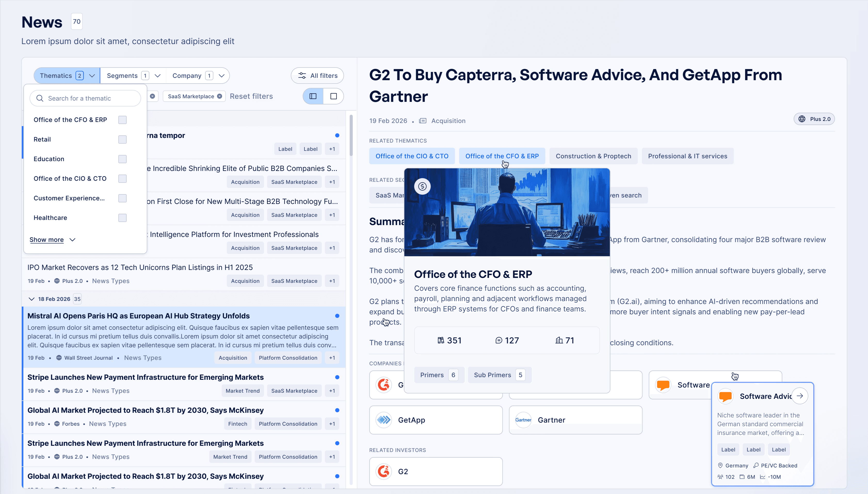The width and height of the screenshot is (868, 494).
Task: Check the Healthcare thematic checkbox
Action: pos(122,218)
